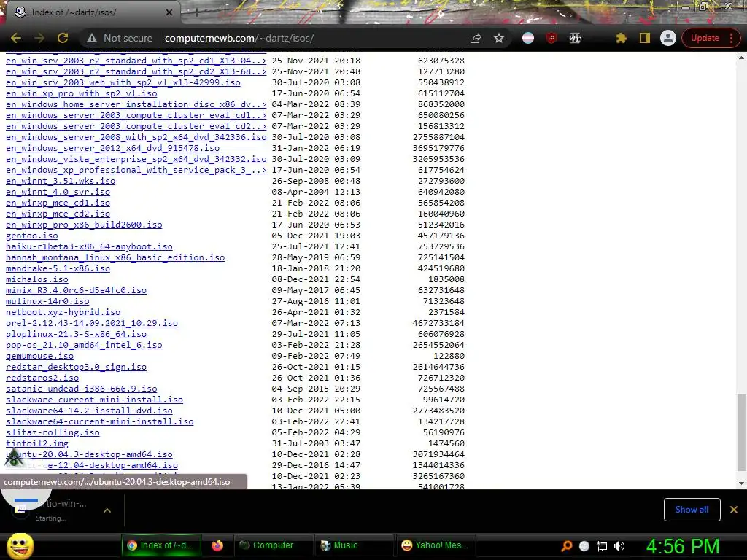The height and width of the screenshot is (560, 747).
Task: Go back to the previous page
Action: [16, 38]
